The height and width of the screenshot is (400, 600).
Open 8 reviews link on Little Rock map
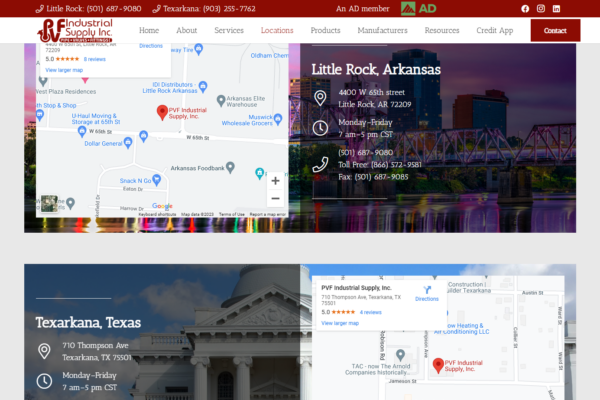tap(95, 59)
